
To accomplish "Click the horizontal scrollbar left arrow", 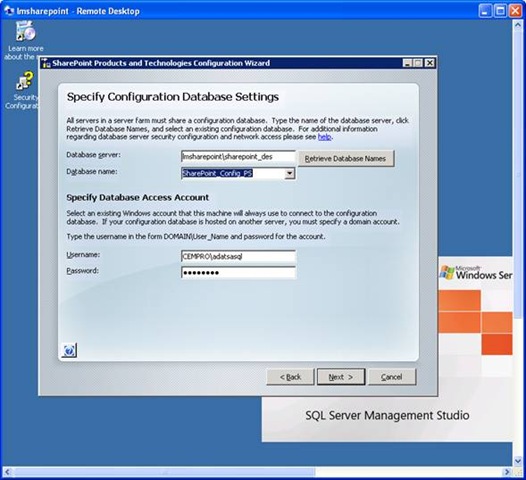I will pos(8,472).
